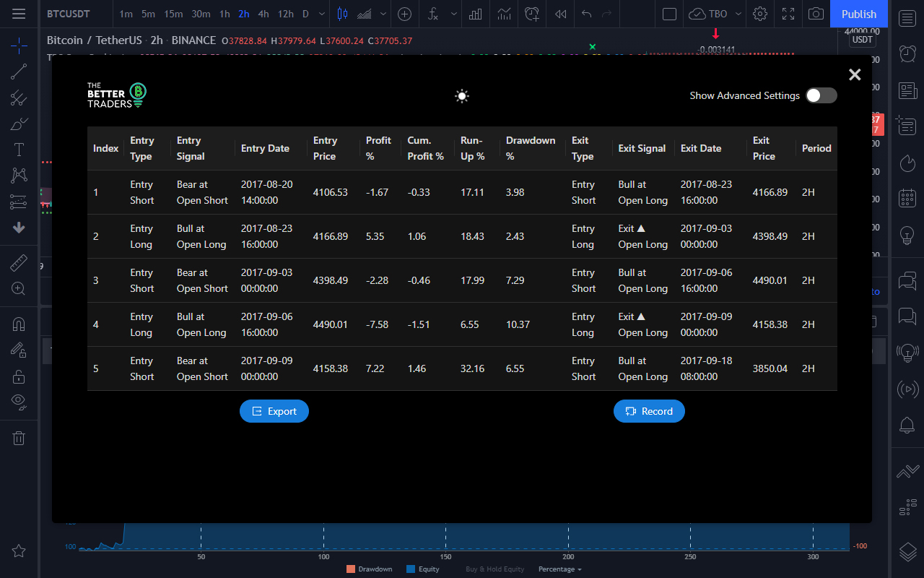Click the Entry Date column header
The width and height of the screenshot is (924, 578).
(x=265, y=148)
